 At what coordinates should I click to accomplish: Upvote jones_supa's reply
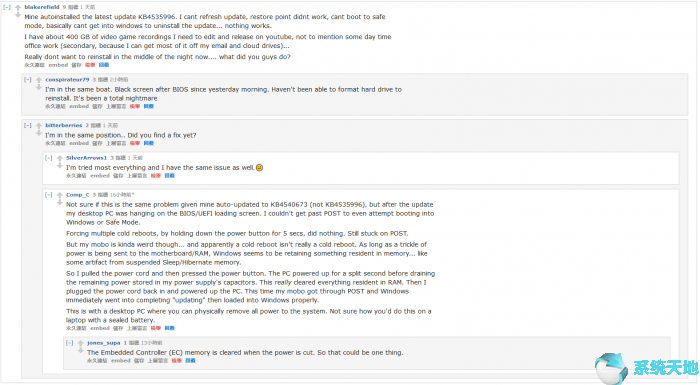(80, 343)
